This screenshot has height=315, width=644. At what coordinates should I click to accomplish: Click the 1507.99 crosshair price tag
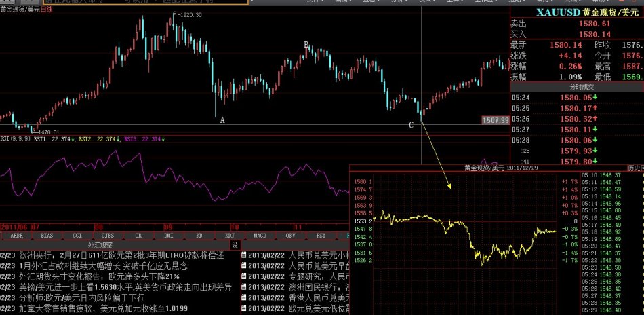[496, 120]
